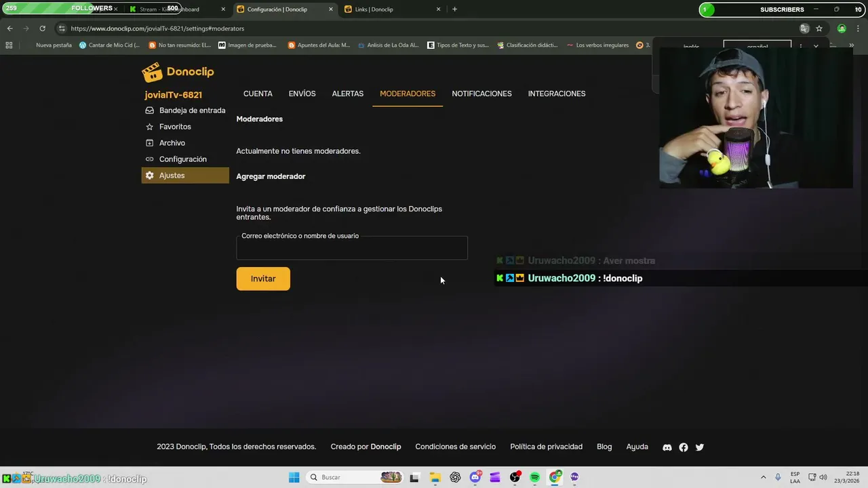The height and width of the screenshot is (488, 868).
Task: Switch to the CUENTA tab
Action: [258, 94]
